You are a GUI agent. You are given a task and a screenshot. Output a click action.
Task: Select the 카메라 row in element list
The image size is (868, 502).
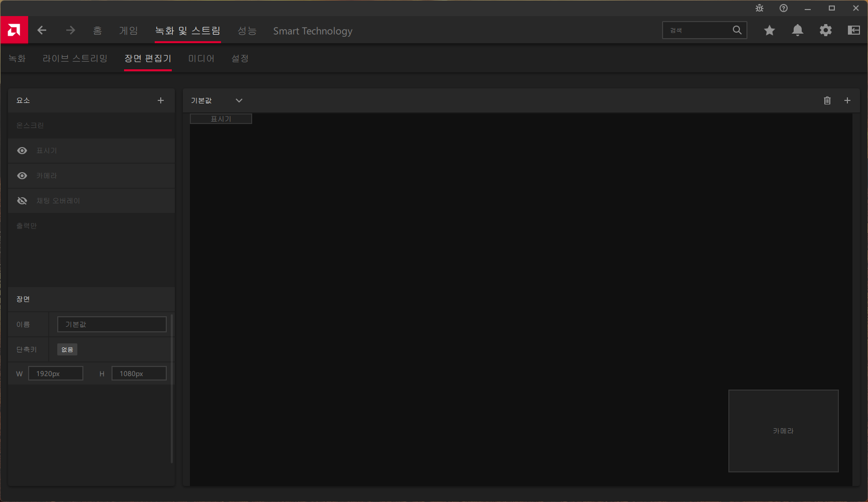(91, 176)
